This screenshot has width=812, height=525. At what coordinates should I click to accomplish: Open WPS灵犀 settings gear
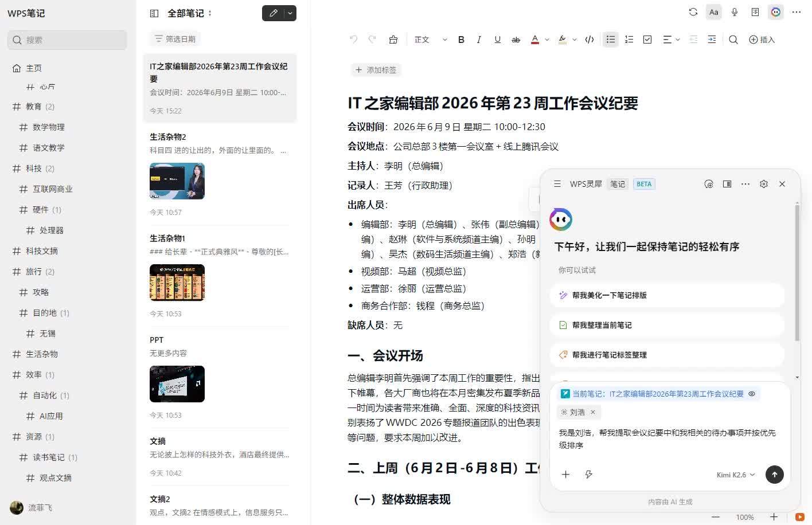pos(764,184)
